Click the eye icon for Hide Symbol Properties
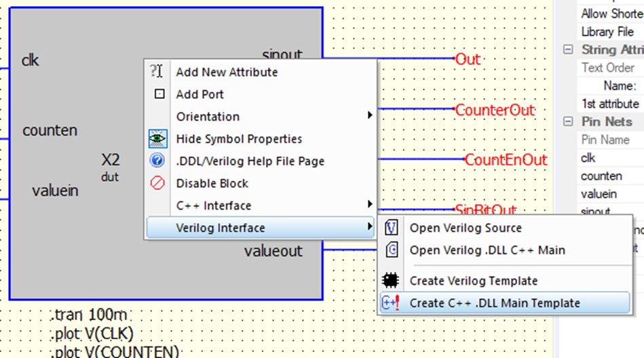 point(157,139)
